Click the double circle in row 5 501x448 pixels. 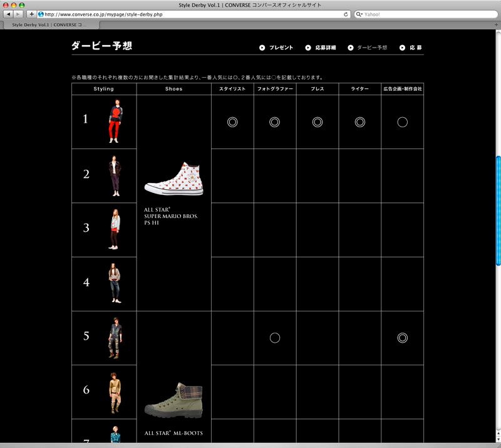tap(403, 338)
